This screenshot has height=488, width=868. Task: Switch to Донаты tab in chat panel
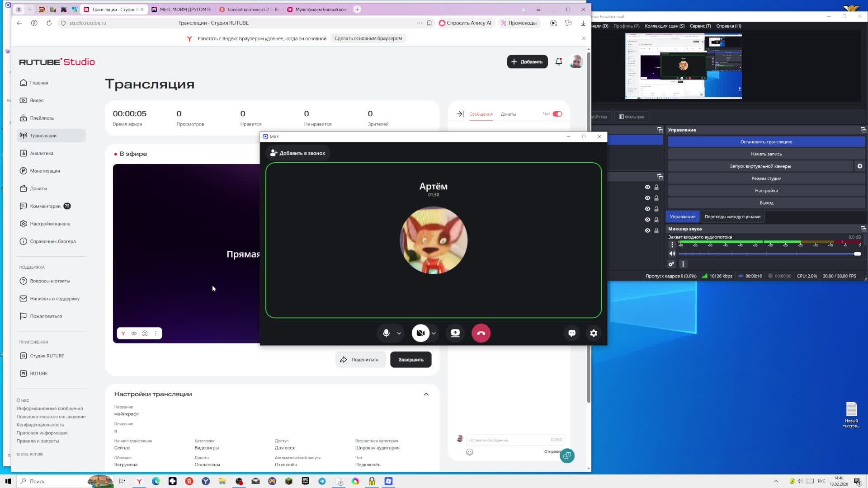[508, 114]
